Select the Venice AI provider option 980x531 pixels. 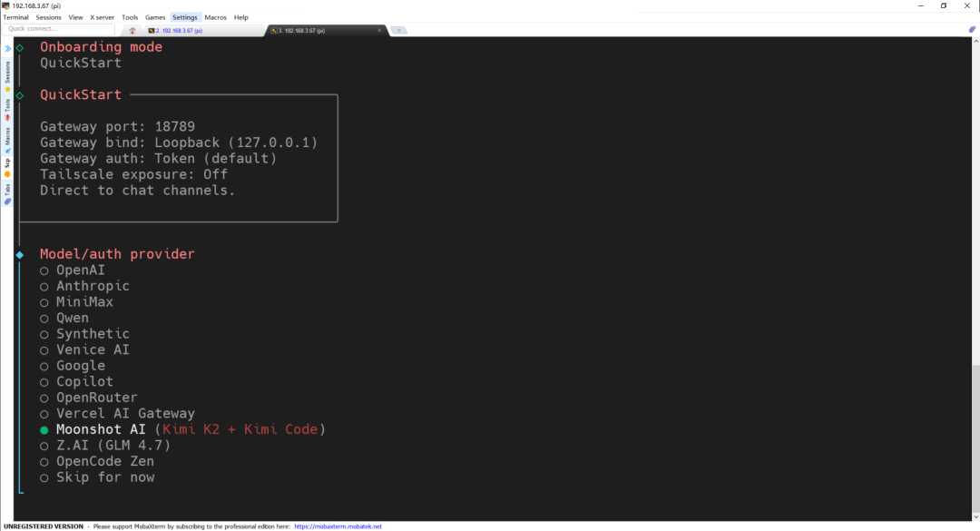pyautogui.click(x=84, y=349)
